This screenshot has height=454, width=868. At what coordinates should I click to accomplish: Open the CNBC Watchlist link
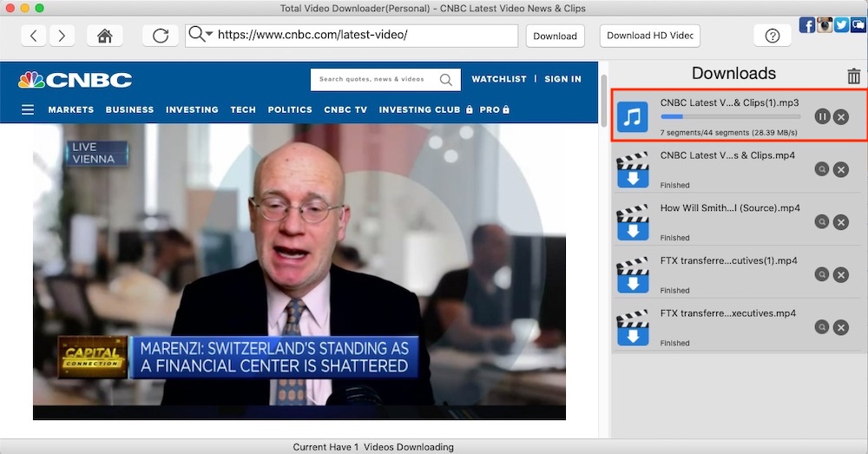click(x=499, y=79)
